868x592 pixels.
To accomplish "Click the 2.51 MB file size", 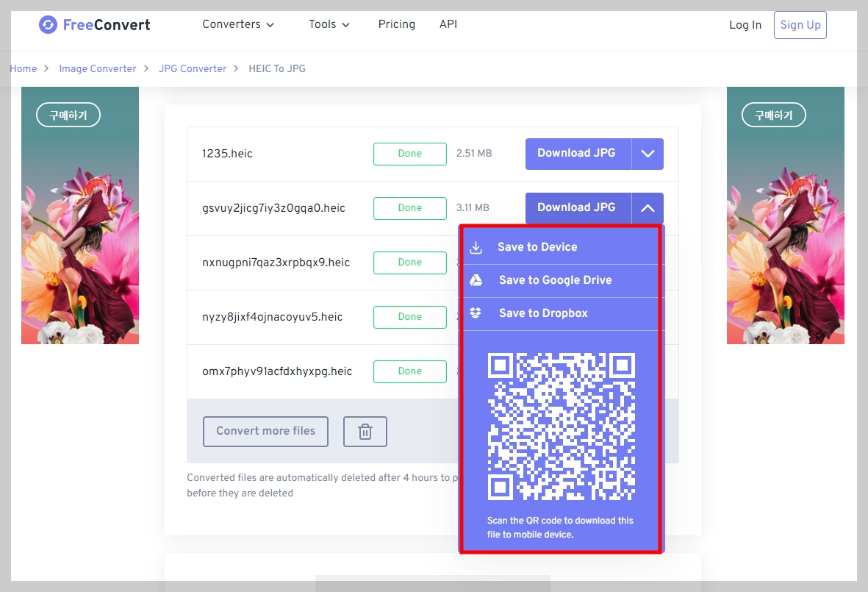I will 474,154.
